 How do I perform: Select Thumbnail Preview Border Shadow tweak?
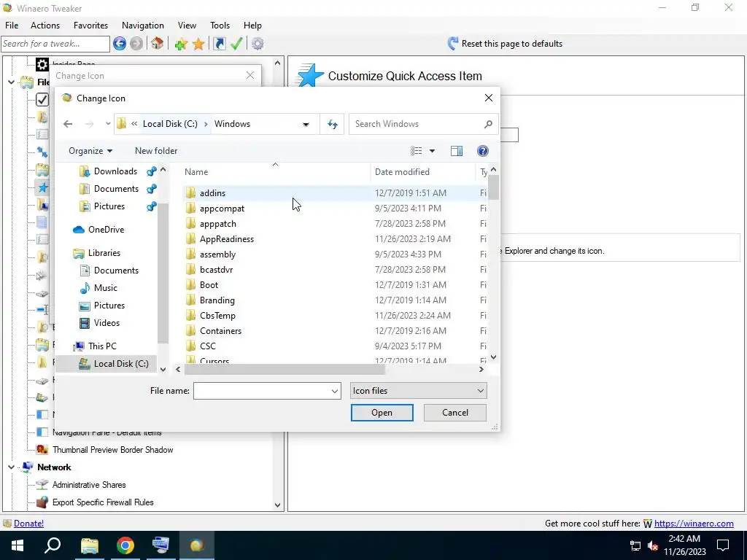[113, 450]
